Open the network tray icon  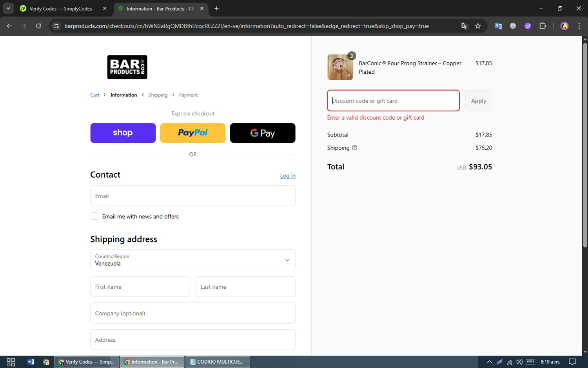tap(510, 362)
